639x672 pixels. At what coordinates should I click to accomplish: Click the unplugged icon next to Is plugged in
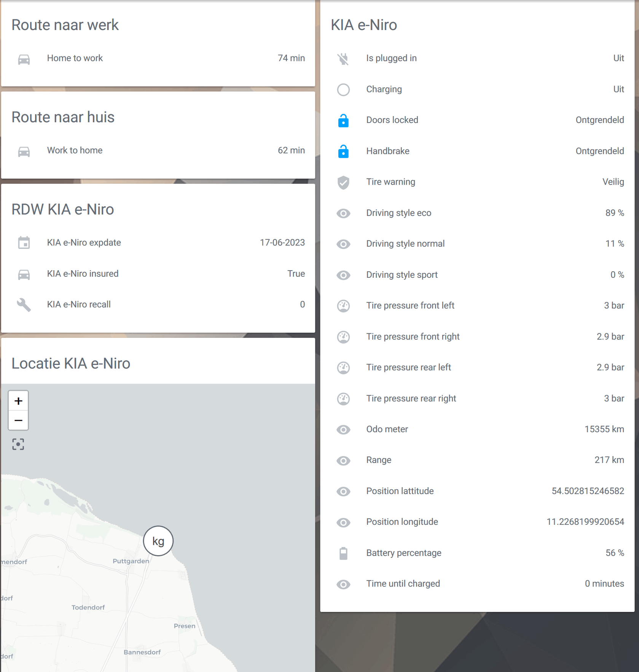tap(343, 59)
